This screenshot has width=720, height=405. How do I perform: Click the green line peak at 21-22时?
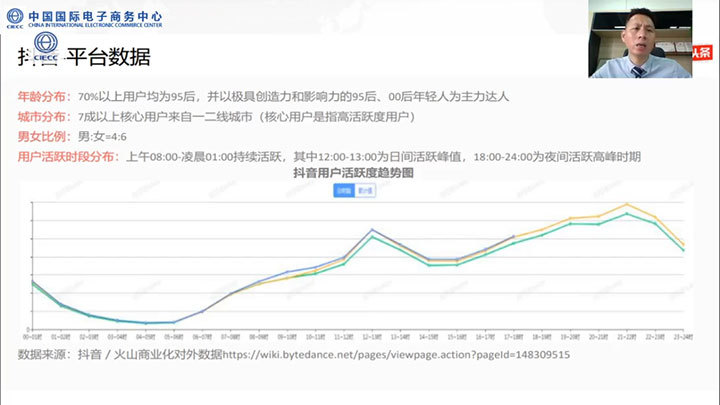(627, 213)
